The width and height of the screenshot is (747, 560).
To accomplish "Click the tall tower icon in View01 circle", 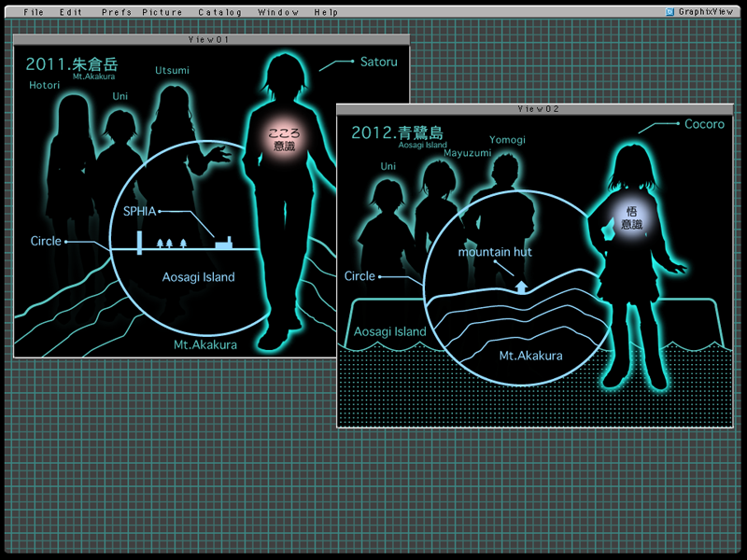I will (x=139, y=241).
